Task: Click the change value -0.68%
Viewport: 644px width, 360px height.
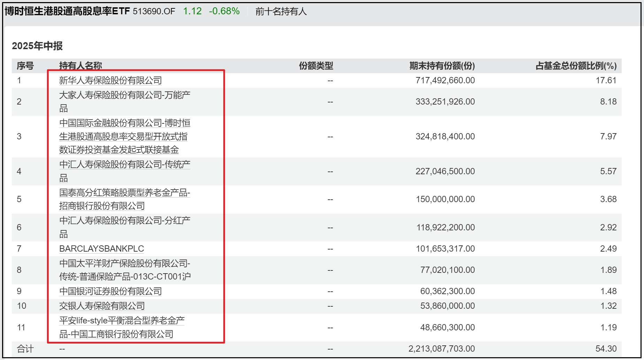Action: [x=224, y=11]
